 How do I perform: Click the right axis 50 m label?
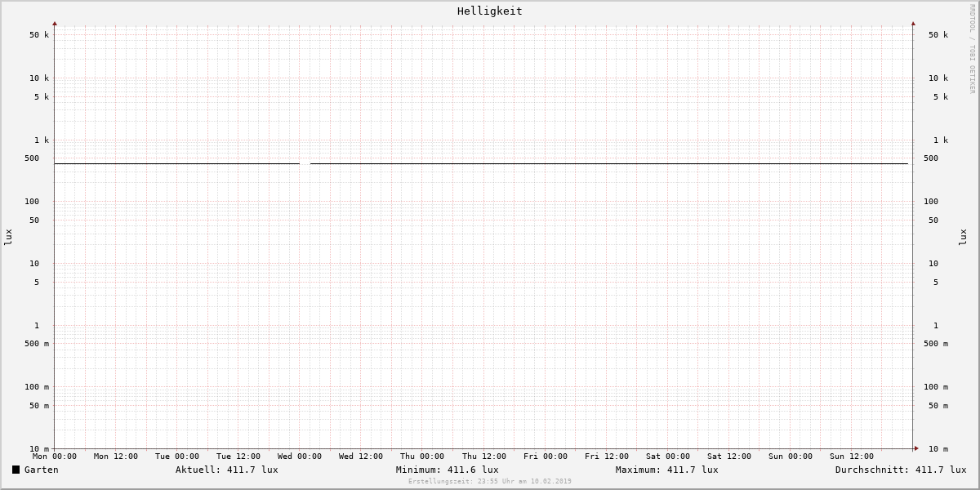pyautogui.click(x=938, y=406)
